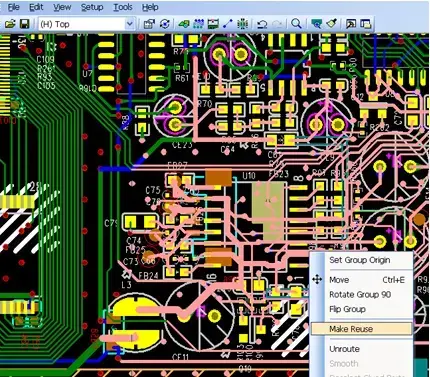Screen dimensions: 430x377
Task: Open the File menu
Action: click(x=13, y=7)
